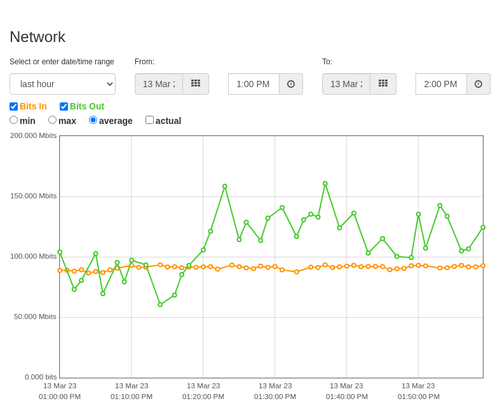Click the '01:30:00 PM' x-axis label
The height and width of the screenshot is (403, 500).
[275, 397]
